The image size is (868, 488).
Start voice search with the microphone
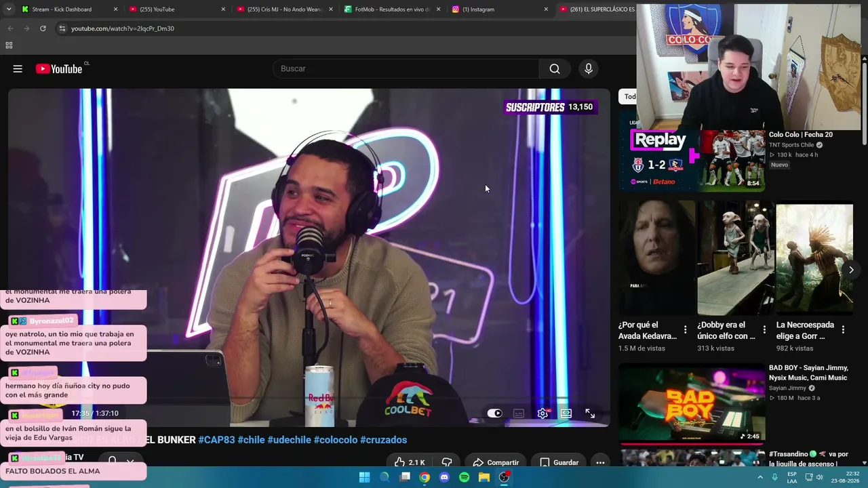[x=589, y=68]
